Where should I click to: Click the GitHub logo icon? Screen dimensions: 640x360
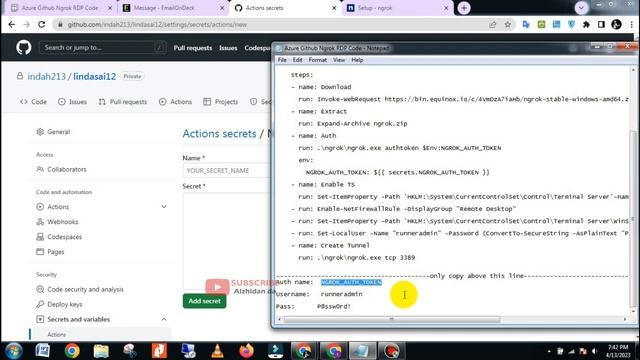point(24,48)
